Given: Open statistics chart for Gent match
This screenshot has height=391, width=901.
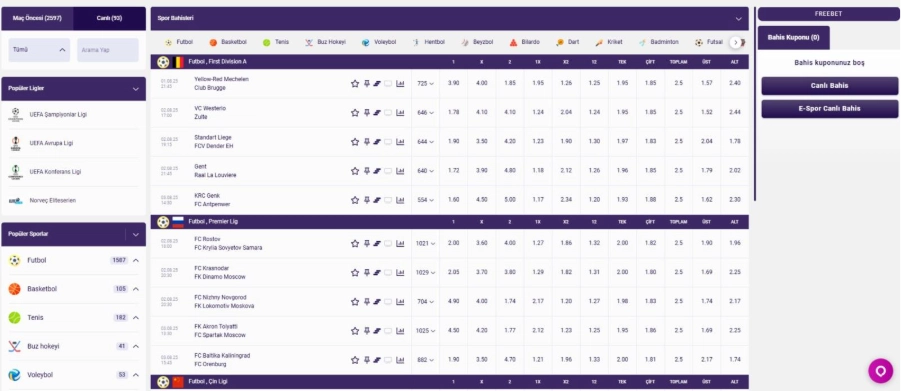Looking at the screenshot, I should 401,171.
